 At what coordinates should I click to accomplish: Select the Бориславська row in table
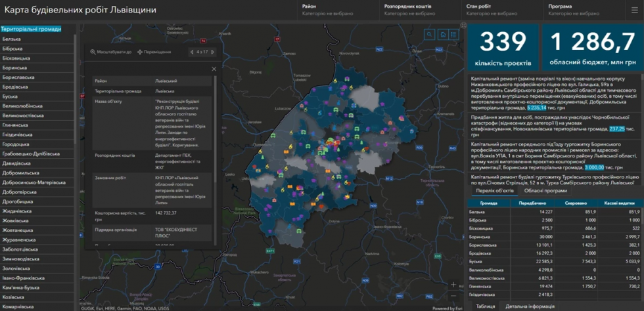[x=555, y=245]
